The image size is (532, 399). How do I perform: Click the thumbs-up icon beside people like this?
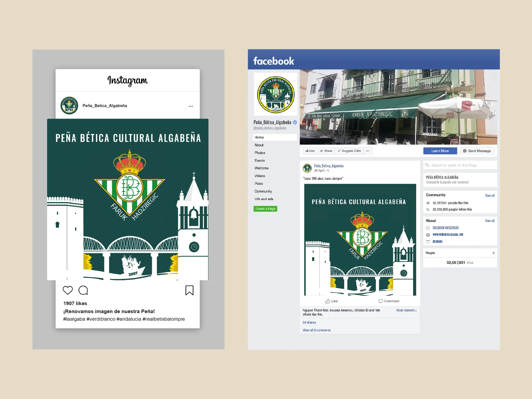tap(428, 203)
